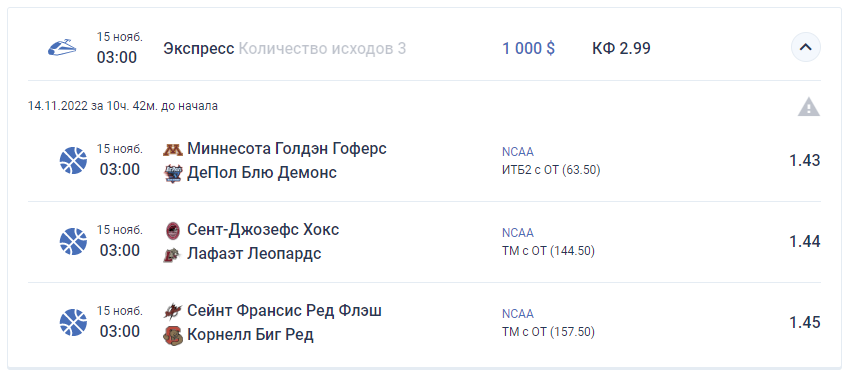This screenshot has height=377, width=844.
Task: Click the warning triangle icon
Action: (x=808, y=107)
